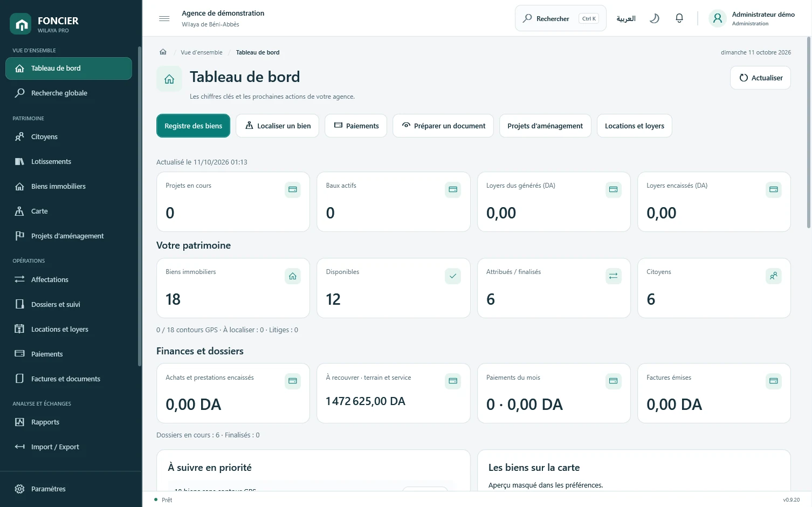812x507 pixels.
Task: Open Paramètres via the gear icon
Action: [19, 489]
